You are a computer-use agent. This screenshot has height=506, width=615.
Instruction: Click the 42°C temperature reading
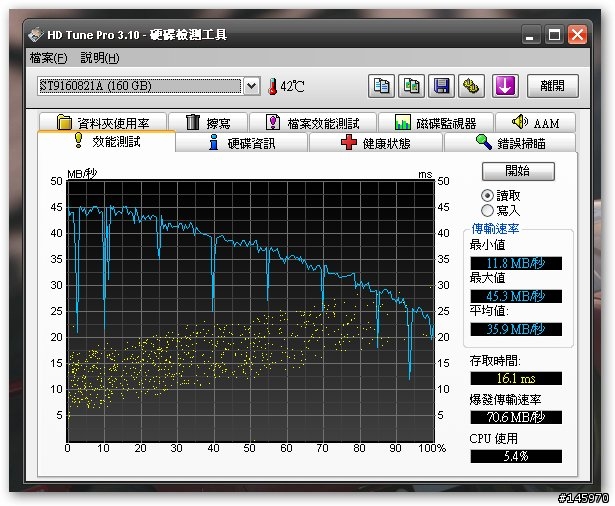[x=292, y=86]
